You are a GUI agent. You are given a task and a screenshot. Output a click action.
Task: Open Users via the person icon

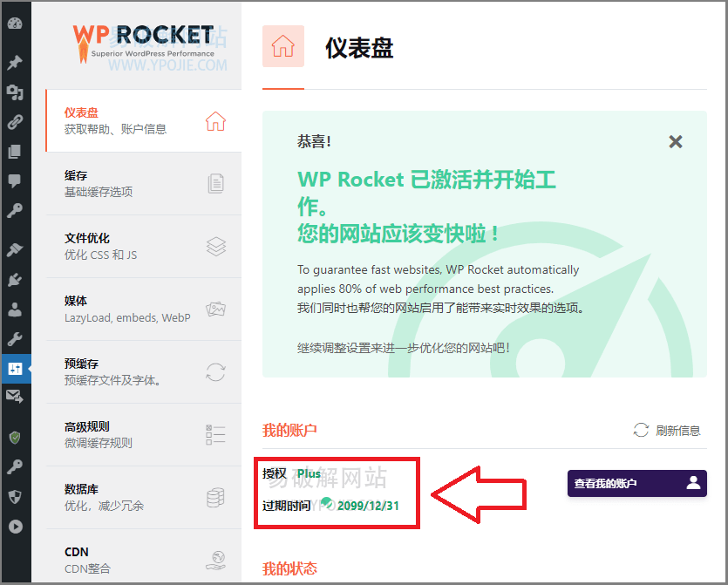tap(15, 310)
